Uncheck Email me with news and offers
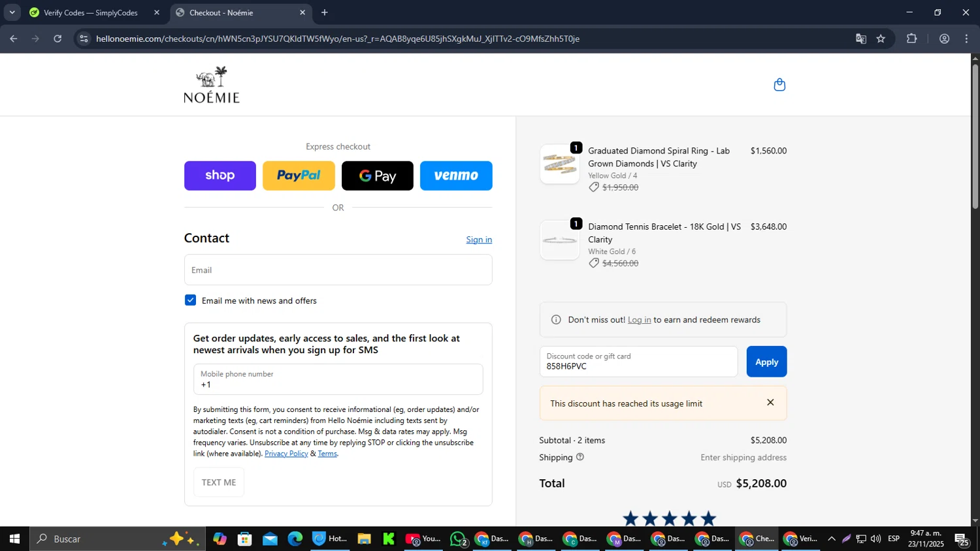 pyautogui.click(x=190, y=300)
